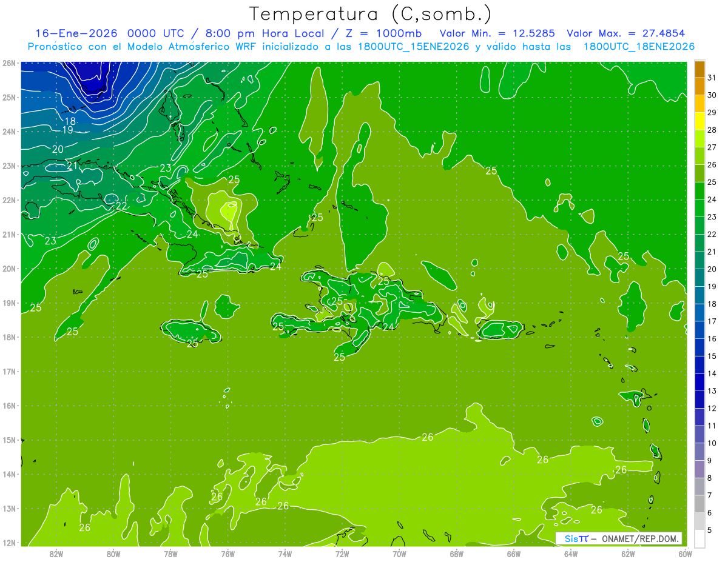Click the yellow colorbar swatch between 28 and 29
The width and height of the screenshot is (728, 562).
[x=699, y=121]
